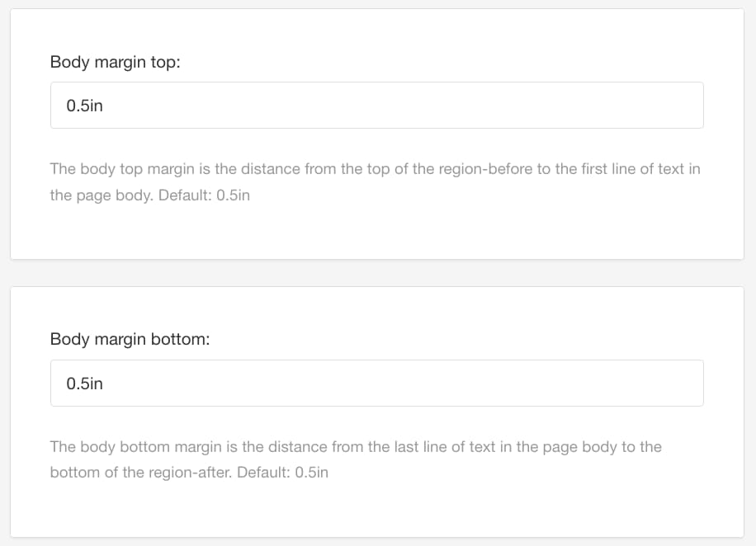
Task: Click the Body margin bottom input field
Action: (x=376, y=383)
